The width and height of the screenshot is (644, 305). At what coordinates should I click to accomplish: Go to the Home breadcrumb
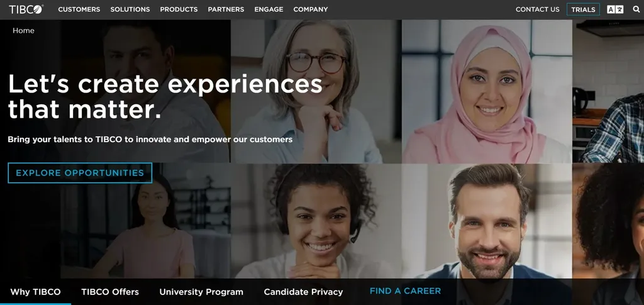pos(23,31)
